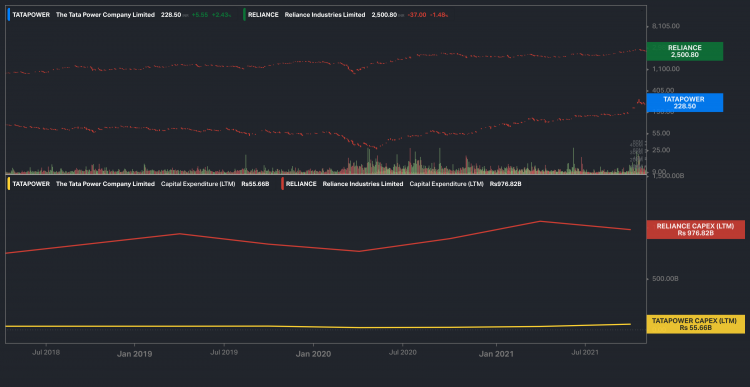Click 'The Tata Power Company Limited' in the price legend
The height and width of the screenshot is (387, 750).
pos(105,15)
